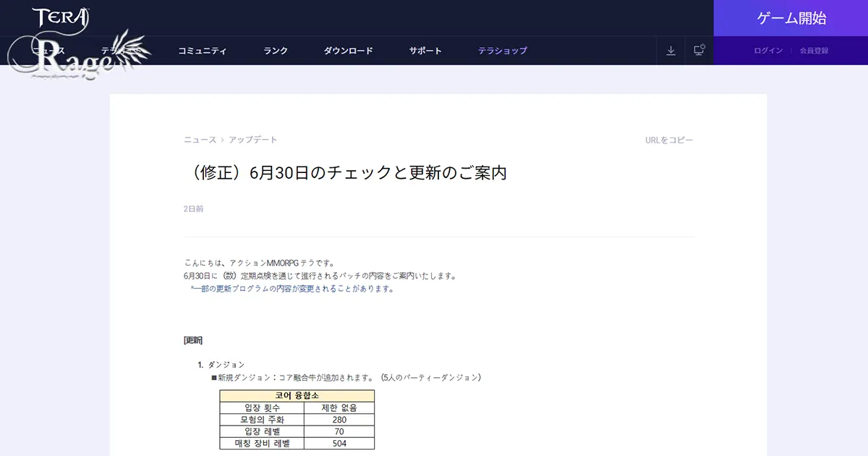Click the アップデート breadcrumb link
Viewport: 868px width, 456px height.
pos(252,139)
